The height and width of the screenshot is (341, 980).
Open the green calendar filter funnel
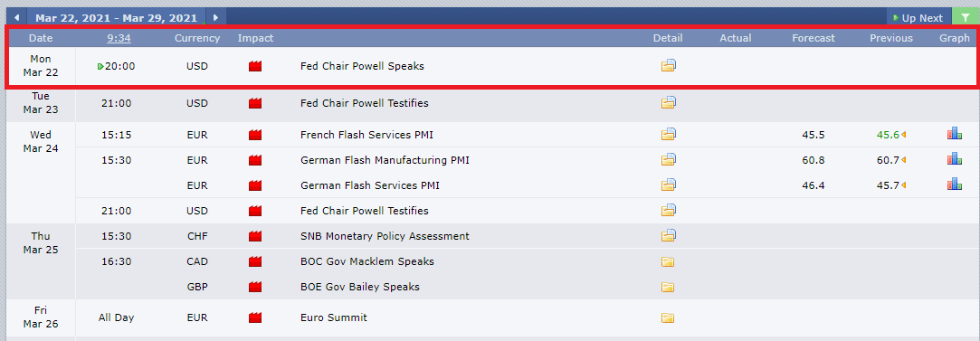click(966, 17)
